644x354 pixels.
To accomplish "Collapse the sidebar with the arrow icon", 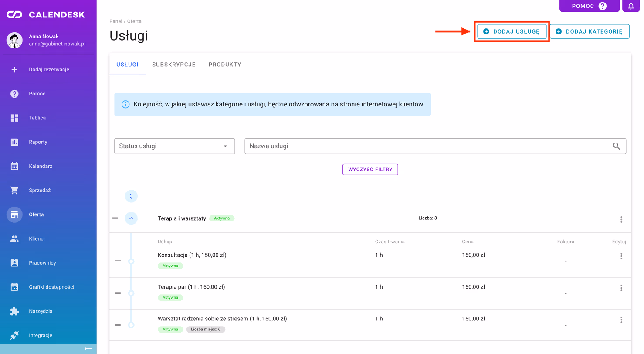I will click(88, 349).
